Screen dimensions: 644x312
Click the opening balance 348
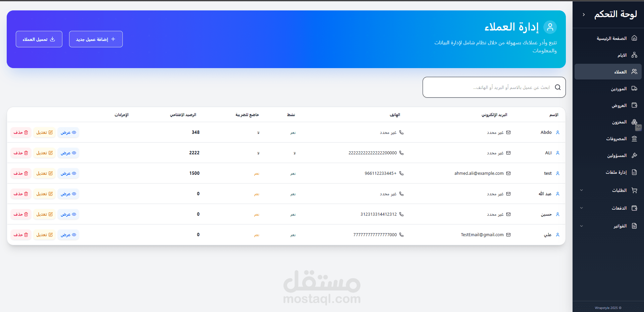click(x=196, y=133)
